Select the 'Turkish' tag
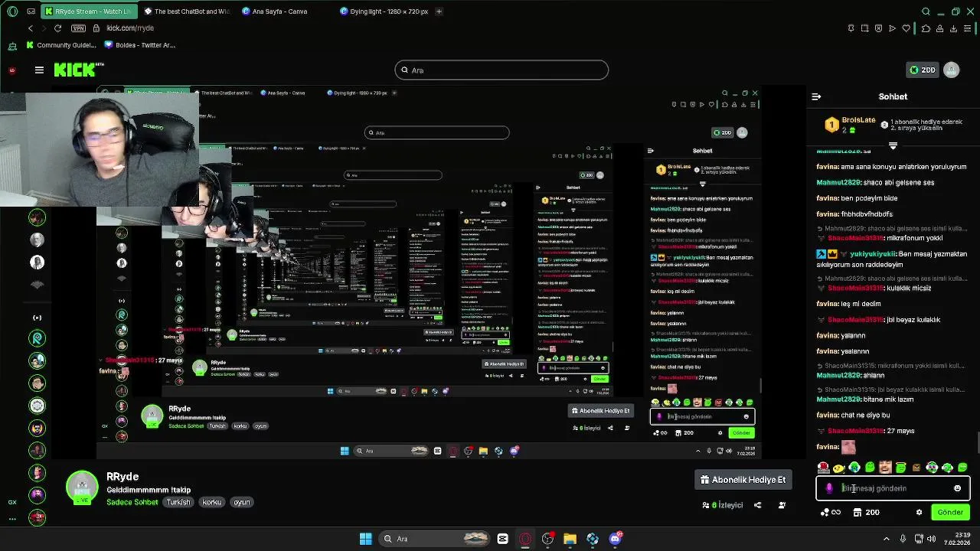This screenshot has width=980, height=551. tap(178, 502)
